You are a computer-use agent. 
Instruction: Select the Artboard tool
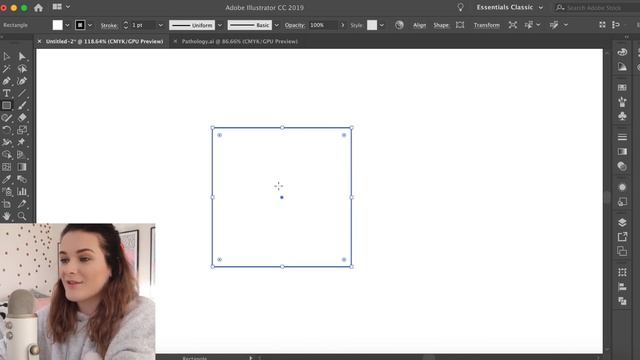pyautogui.click(x=7, y=204)
